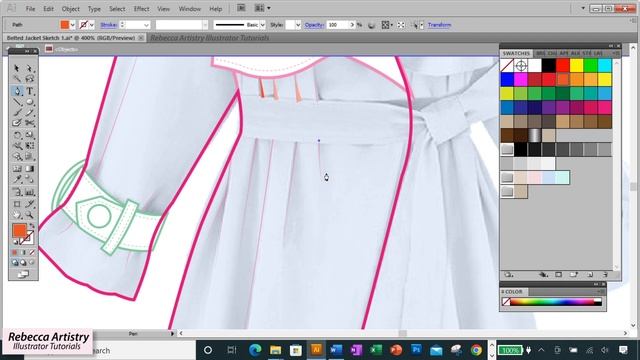Open Bridge via the menu bar icon

pyautogui.click(x=241, y=8)
